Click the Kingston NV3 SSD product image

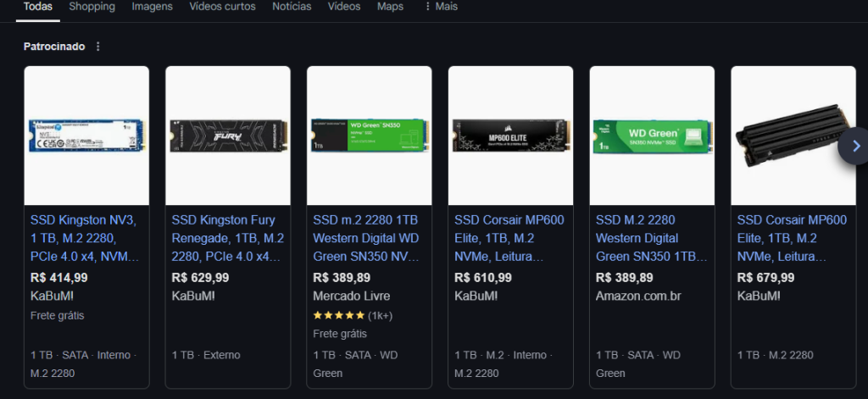pyautogui.click(x=87, y=136)
